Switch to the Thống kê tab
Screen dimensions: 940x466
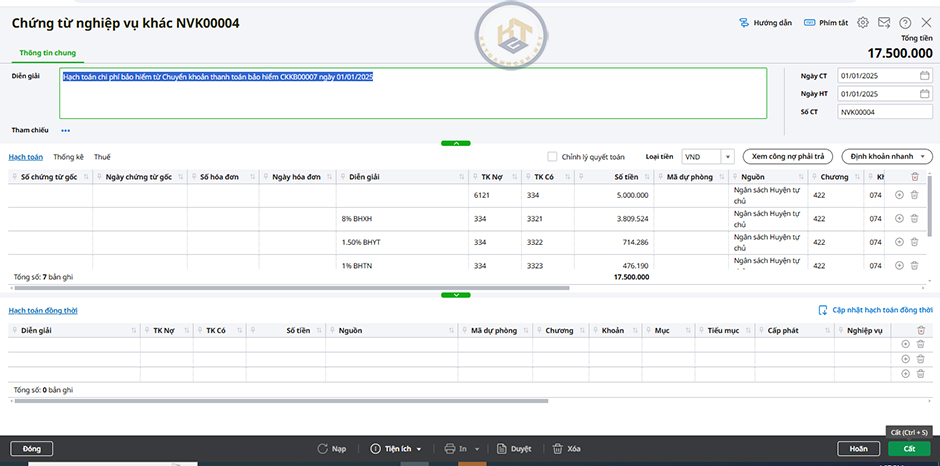coord(68,157)
